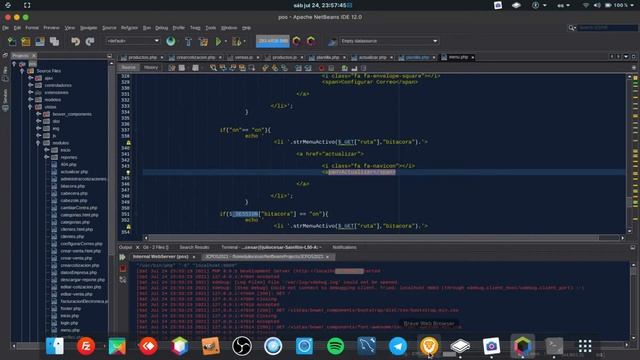Select configurarCorreo.php in the project tree

coord(81,244)
